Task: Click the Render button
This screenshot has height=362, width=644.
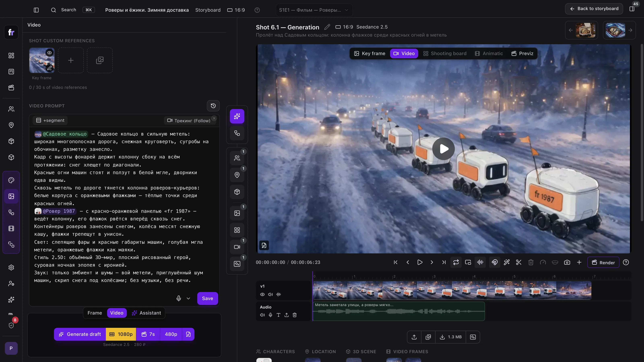Action: coord(603,262)
